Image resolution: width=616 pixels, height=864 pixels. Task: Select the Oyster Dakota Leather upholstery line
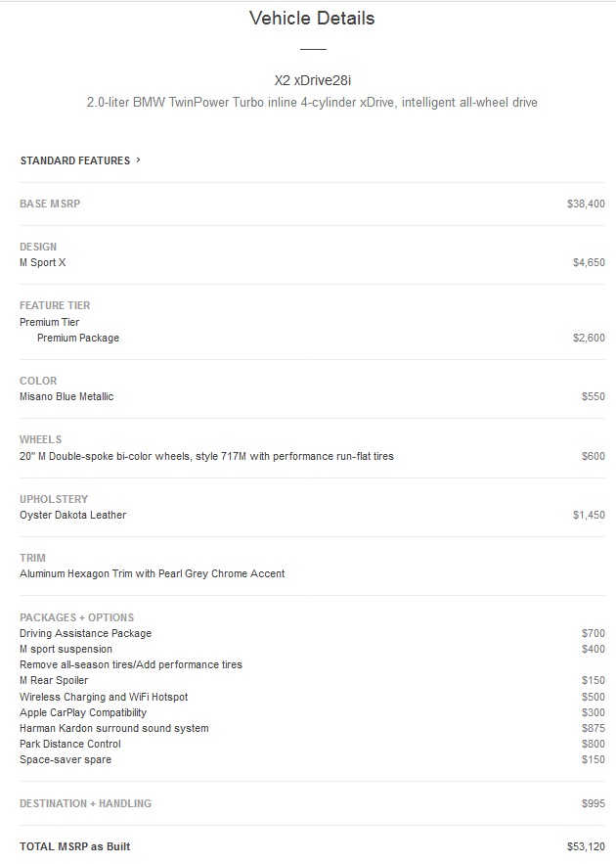[73, 515]
